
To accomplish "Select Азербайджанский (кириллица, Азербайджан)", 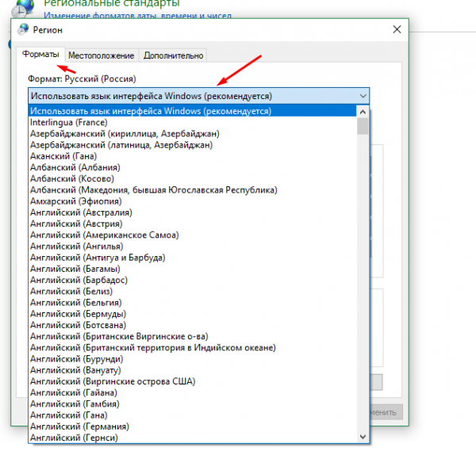I will coord(193,134).
